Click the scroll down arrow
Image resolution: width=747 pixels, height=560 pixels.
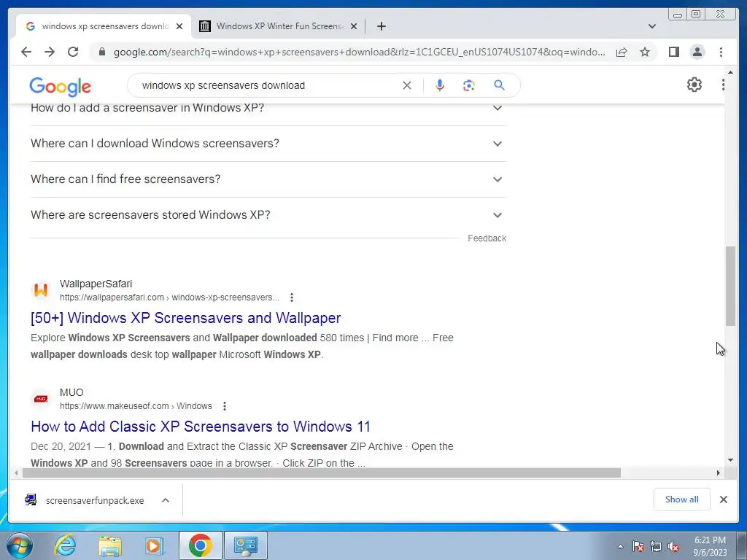pos(730,461)
